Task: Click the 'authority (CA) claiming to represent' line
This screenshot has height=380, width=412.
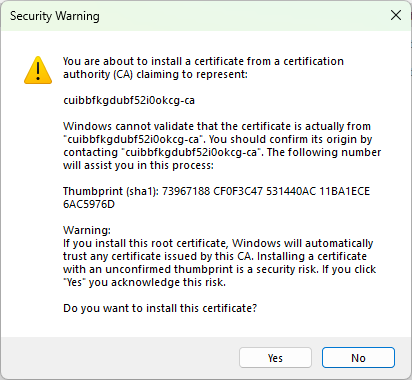Action: 155,74
